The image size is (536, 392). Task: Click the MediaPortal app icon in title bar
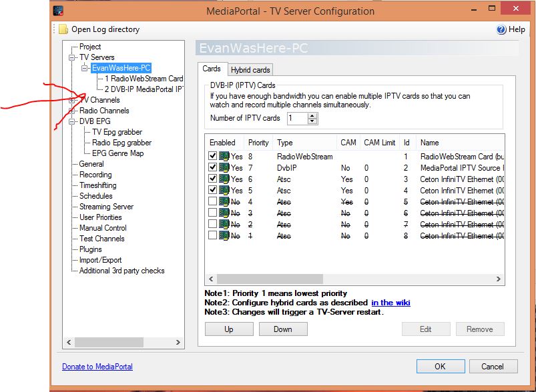coord(59,11)
